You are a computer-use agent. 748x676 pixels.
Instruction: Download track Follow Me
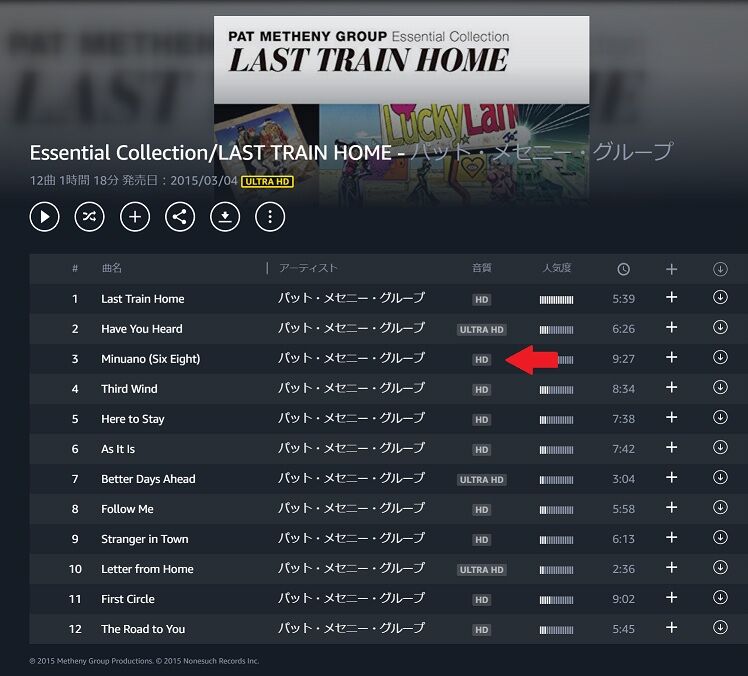(720, 508)
